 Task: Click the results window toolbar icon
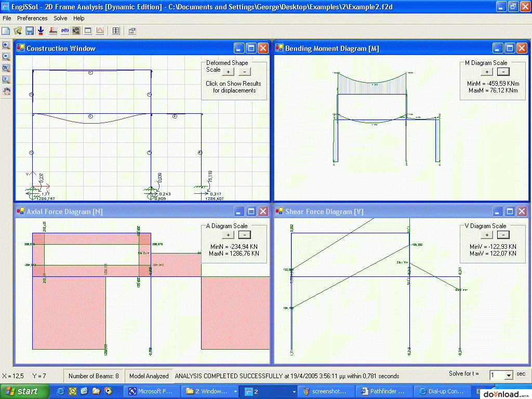(x=88, y=31)
